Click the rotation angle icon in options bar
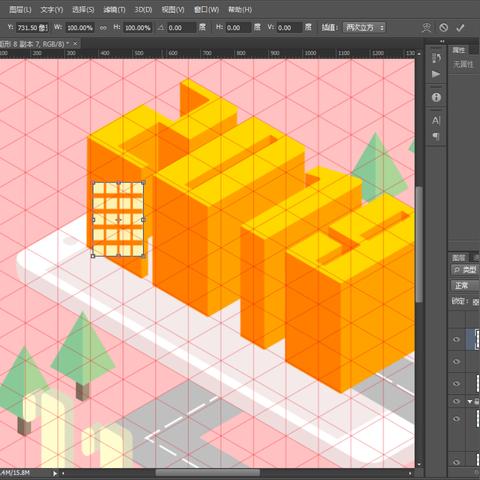 [161, 28]
